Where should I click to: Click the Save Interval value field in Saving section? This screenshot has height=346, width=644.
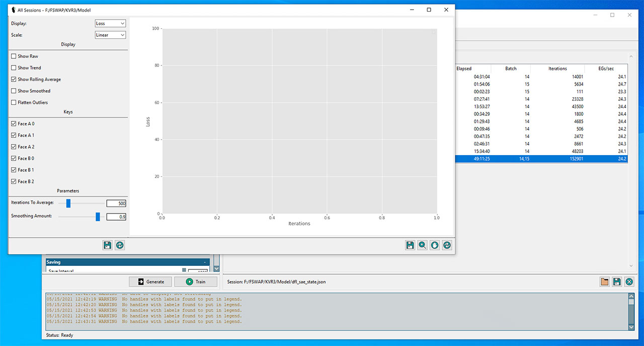tap(198, 271)
